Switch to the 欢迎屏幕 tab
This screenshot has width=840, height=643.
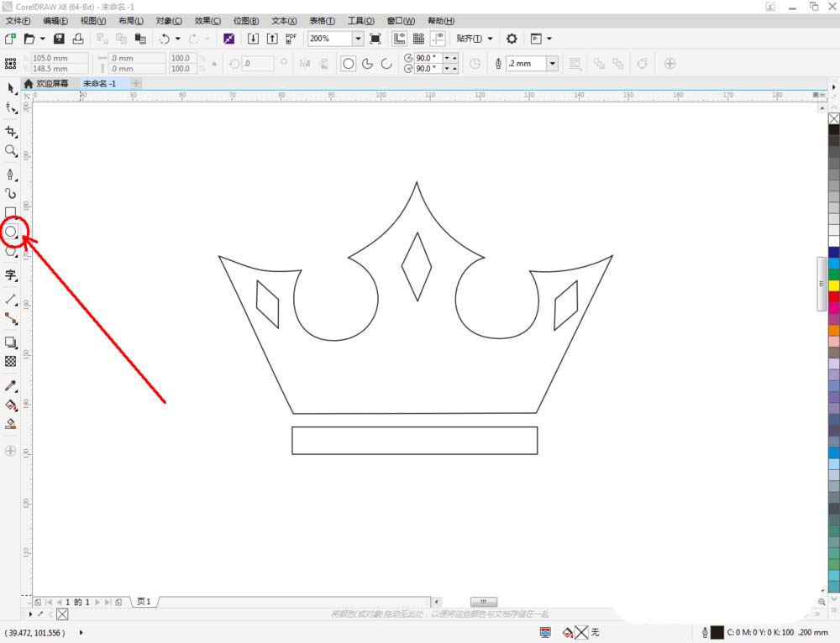pyautogui.click(x=46, y=83)
